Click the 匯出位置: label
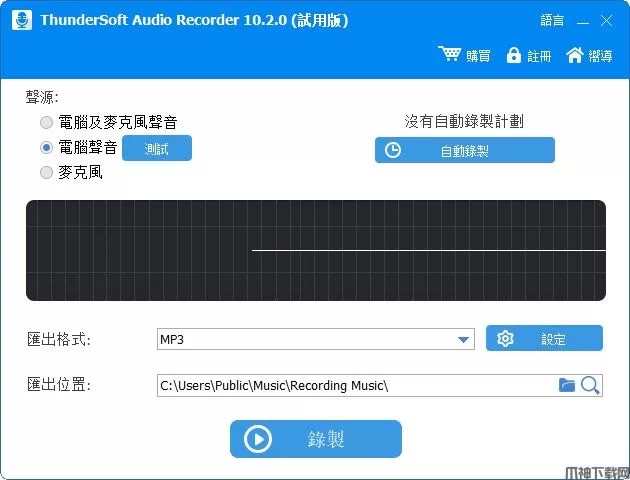This screenshot has height=480, width=630. [59, 385]
